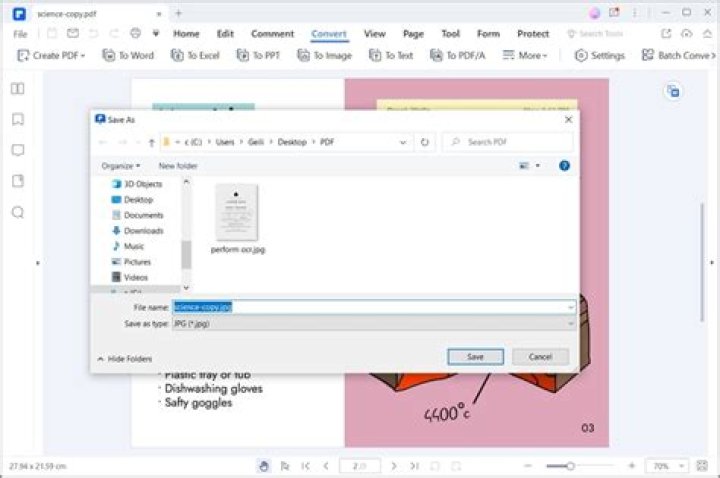Collapse folder pane with Hide Folders
Viewport: 720px width, 478px height.
click(125, 358)
